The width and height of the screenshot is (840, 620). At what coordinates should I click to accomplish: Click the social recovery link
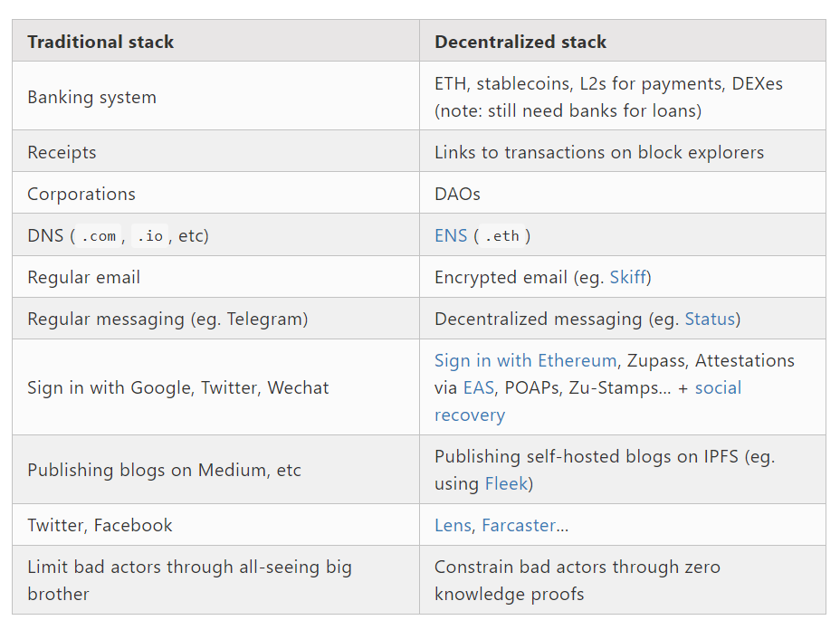(718, 387)
